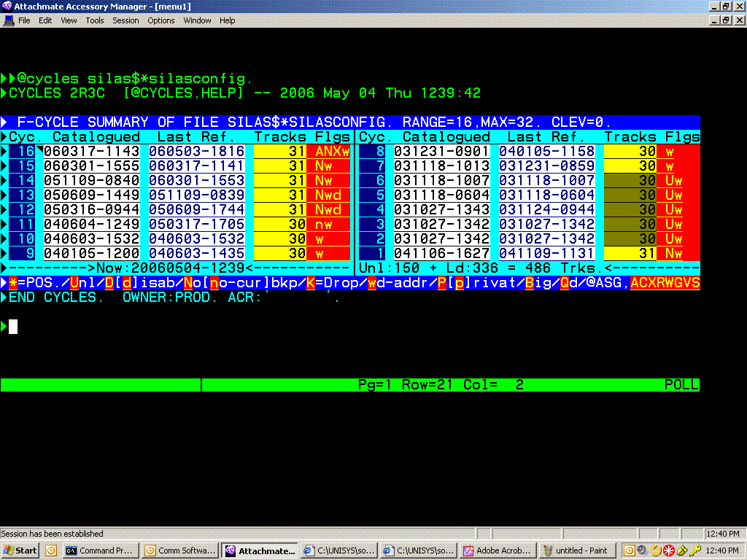The height and width of the screenshot is (560, 747).
Task: Click the yellow key icon in system tray
Action: coord(696,551)
